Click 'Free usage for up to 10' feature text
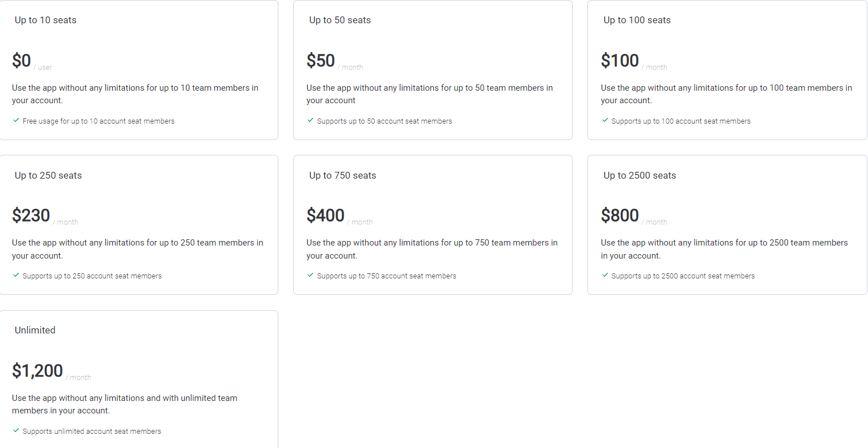Viewport: 868px width, 448px height. [98, 121]
